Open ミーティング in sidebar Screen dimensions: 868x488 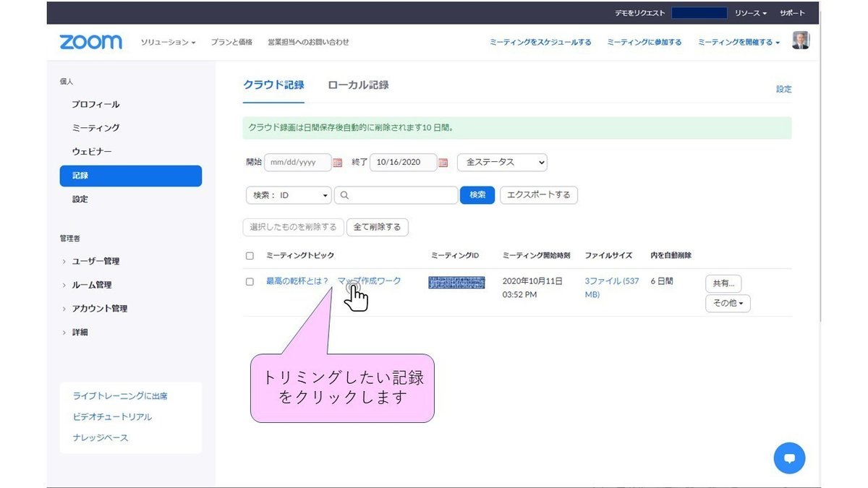(x=95, y=128)
